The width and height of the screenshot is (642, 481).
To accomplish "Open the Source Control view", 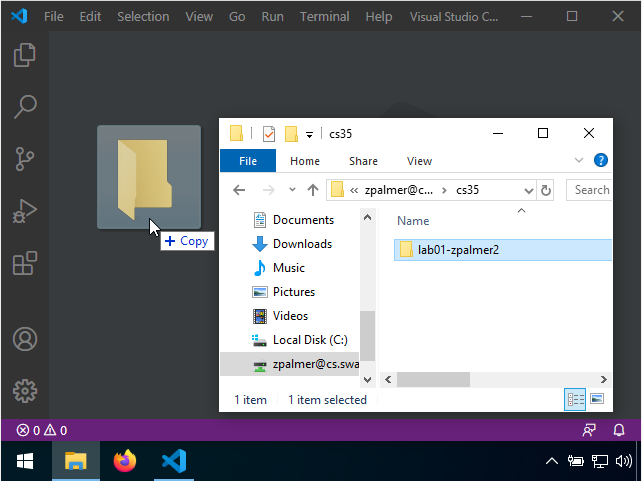I will click(x=25, y=159).
